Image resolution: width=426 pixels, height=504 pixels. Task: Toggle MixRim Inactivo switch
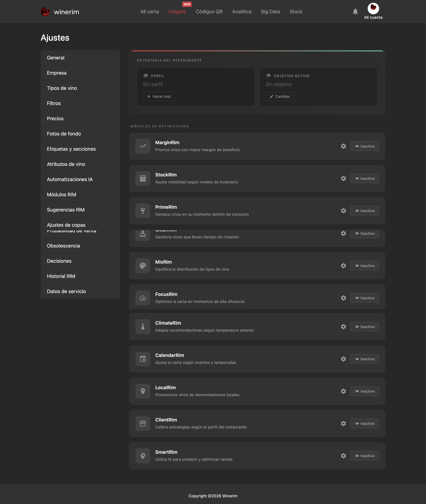click(x=364, y=266)
